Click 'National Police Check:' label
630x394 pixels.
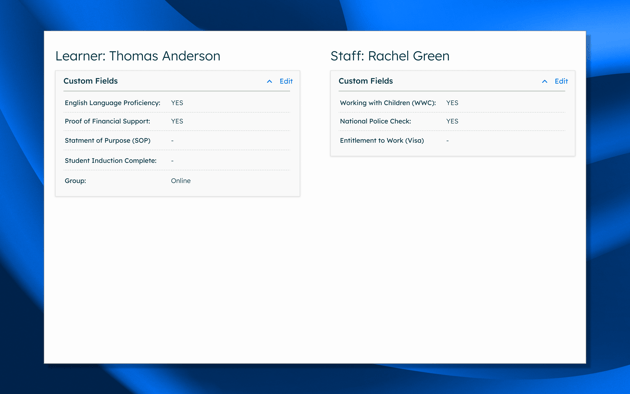click(376, 121)
